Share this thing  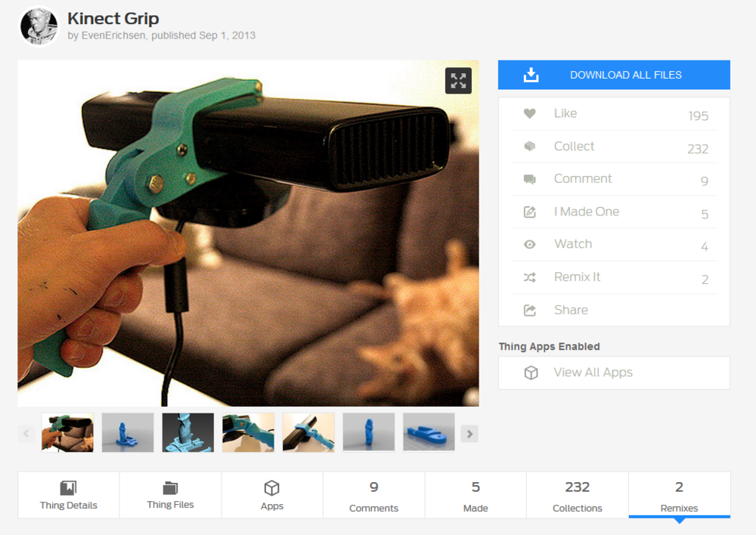[x=614, y=310]
